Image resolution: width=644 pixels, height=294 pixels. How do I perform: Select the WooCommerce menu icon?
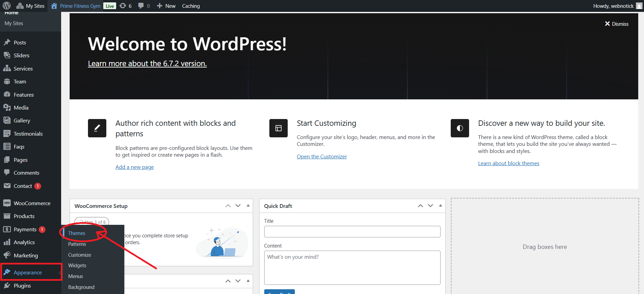[x=7, y=203]
